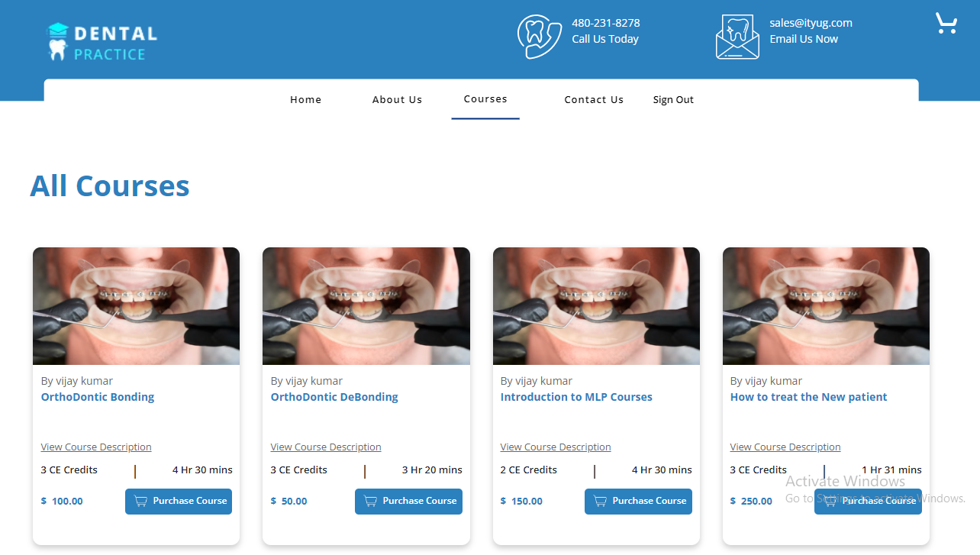Purchase the How to treat the New patient course

(x=868, y=502)
